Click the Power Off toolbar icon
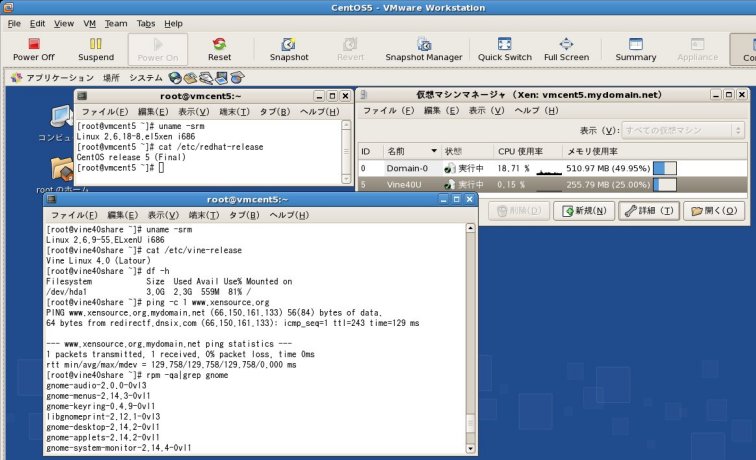This screenshot has width=756, height=460. (x=33, y=50)
